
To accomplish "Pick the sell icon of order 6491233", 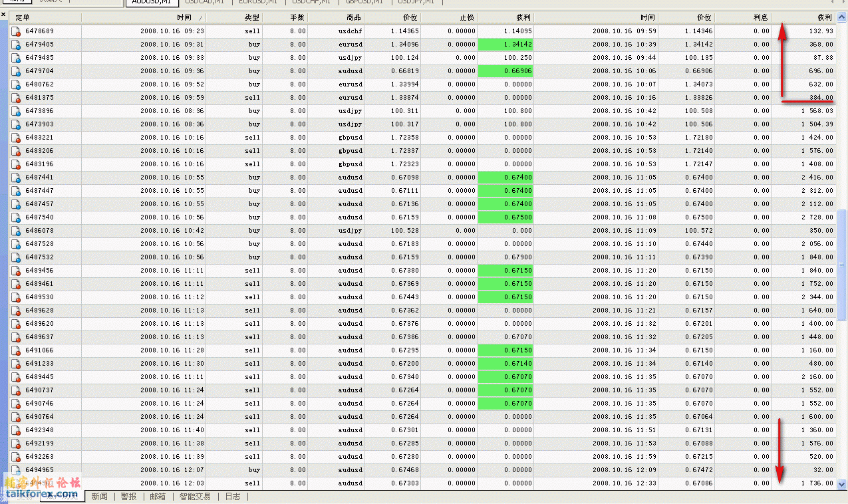I will tap(16, 364).
